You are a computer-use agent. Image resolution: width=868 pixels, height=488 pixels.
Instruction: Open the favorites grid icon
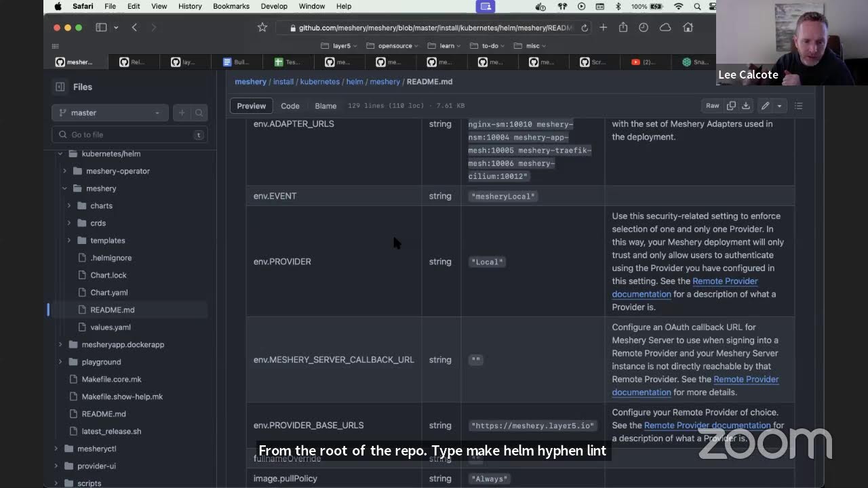(x=55, y=46)
